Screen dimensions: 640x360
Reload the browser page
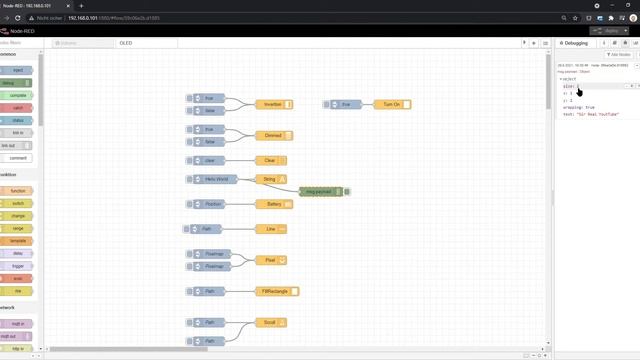(x=18, y=18)
